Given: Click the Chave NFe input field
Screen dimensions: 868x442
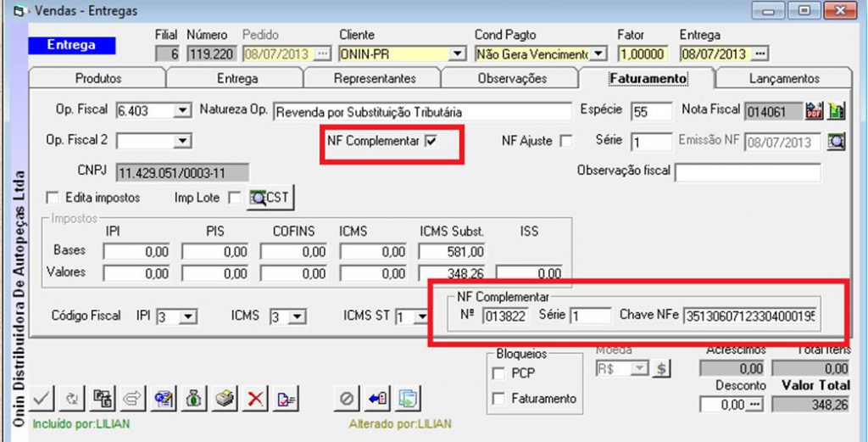Looking at the screenshot, I should pyautogui.click(x=751, y=316).
